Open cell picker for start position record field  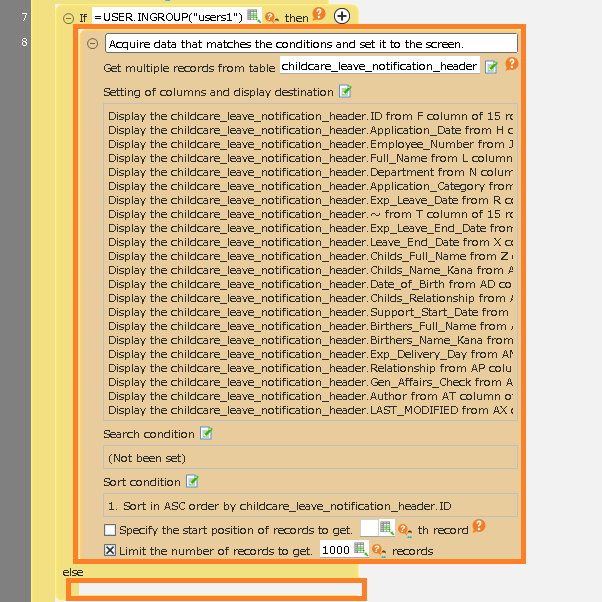(x=386, y=529)
